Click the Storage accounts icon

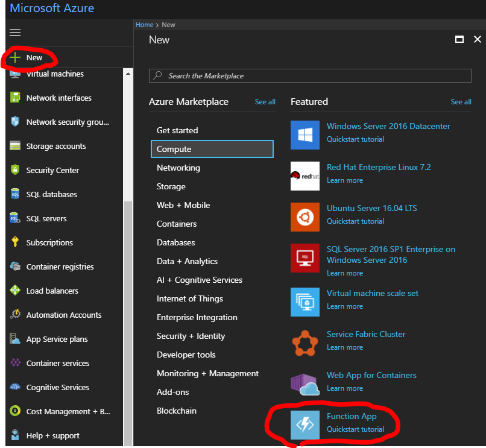click(x=15, y=146)
